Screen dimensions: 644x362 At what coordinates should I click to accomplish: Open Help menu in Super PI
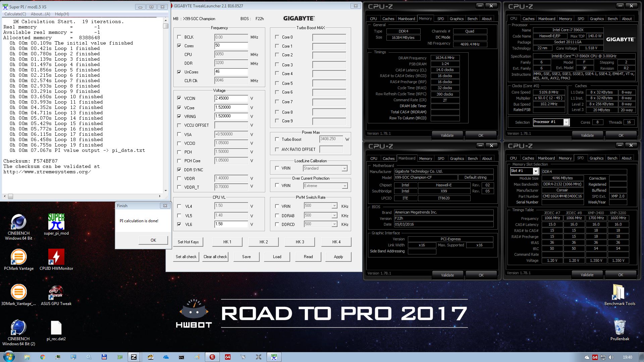coord(62,14)
